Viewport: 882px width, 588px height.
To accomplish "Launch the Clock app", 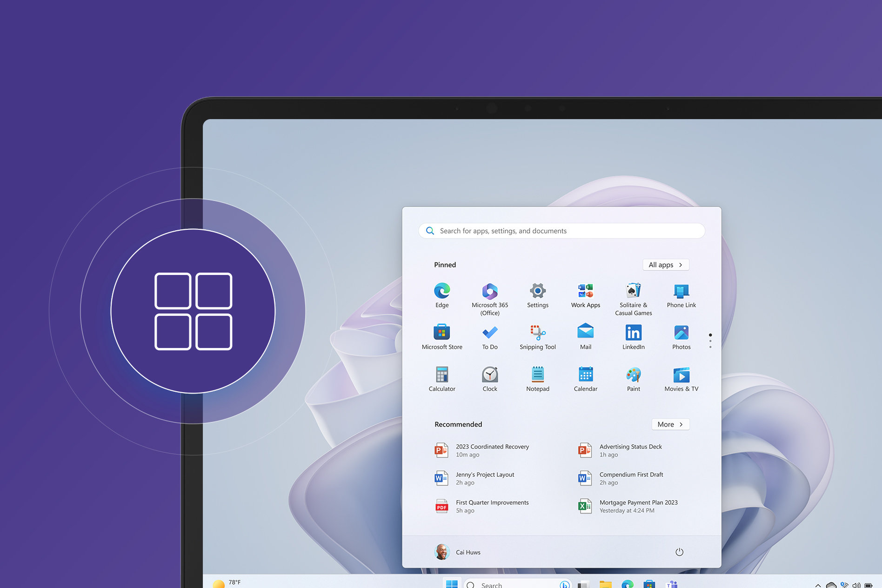I will coord(489,376).
